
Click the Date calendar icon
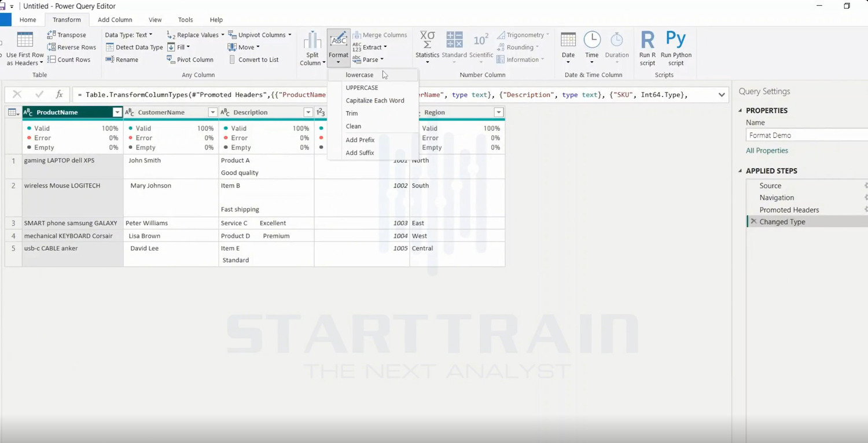[x=568, y=40]
